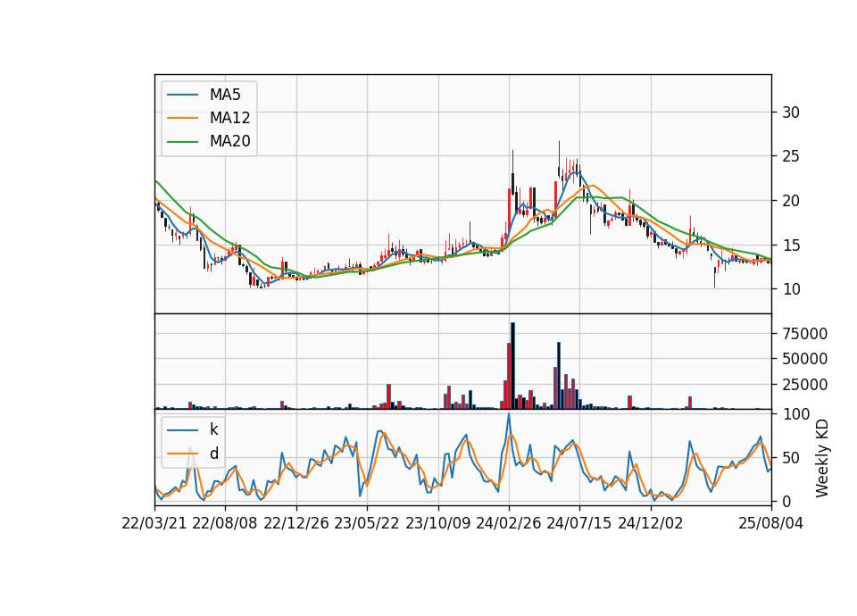857x616 pixels.
Task: Click the KD k-line peak at 100
Action: click(x=509, y=414)
